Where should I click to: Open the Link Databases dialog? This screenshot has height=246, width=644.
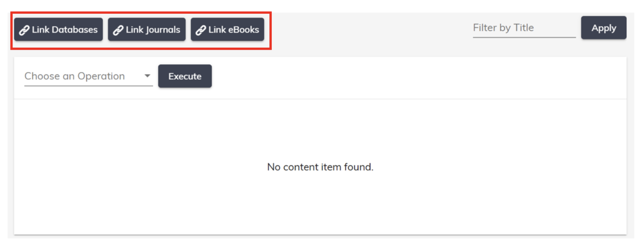point(58,29)
